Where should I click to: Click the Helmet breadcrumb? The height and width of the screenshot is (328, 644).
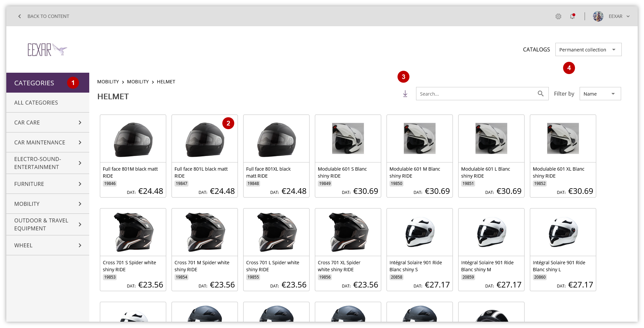point(166,82)
